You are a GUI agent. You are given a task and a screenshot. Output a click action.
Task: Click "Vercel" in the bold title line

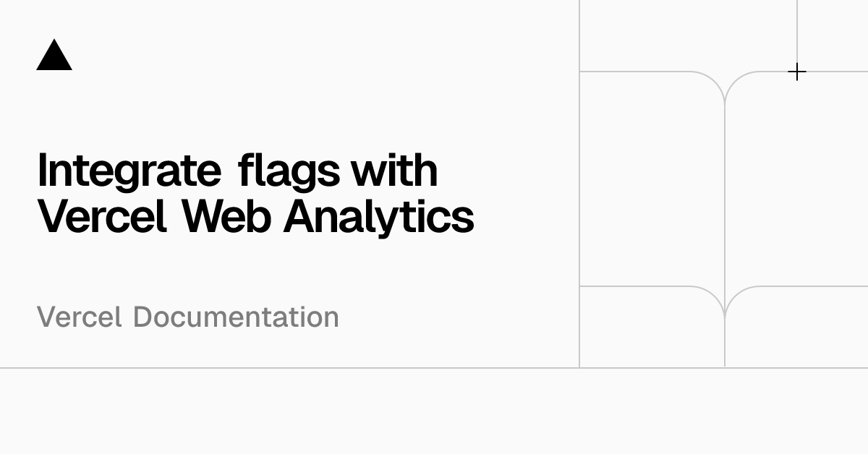click(102, 215)
